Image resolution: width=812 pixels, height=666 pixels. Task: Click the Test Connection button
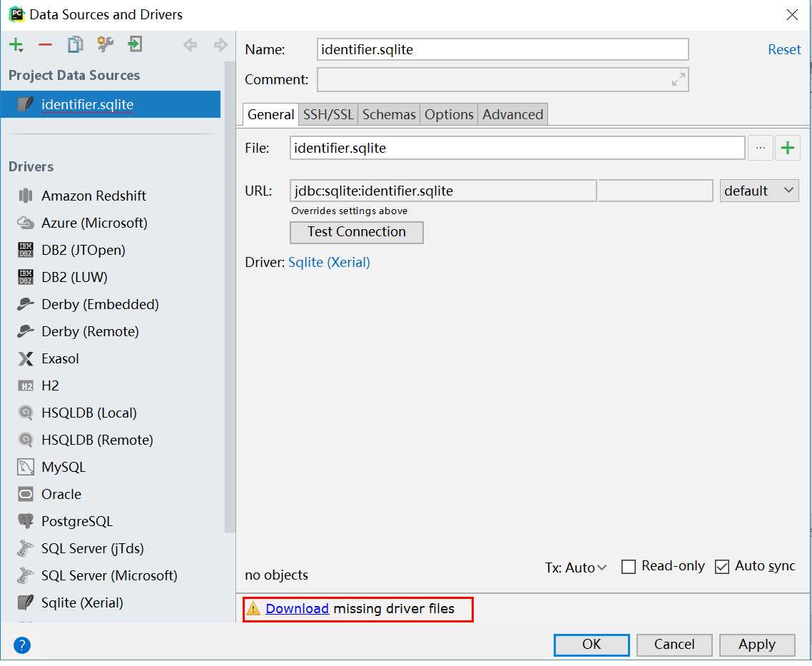356,232
